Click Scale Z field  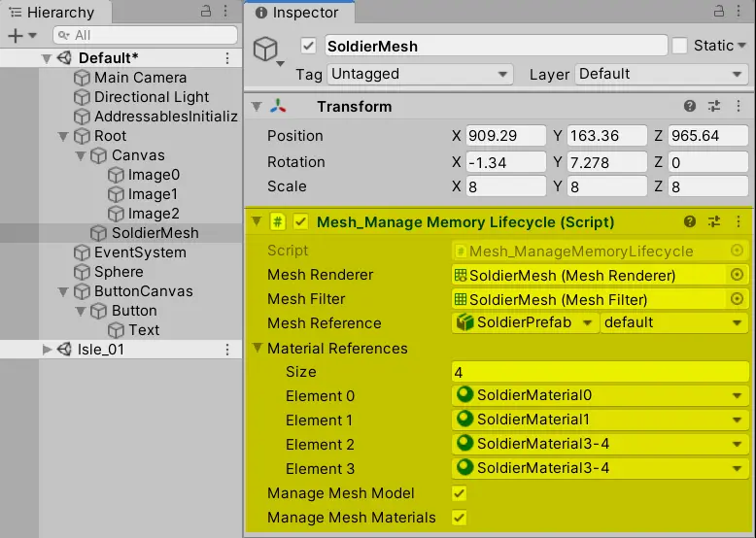[x=708, y=186]
